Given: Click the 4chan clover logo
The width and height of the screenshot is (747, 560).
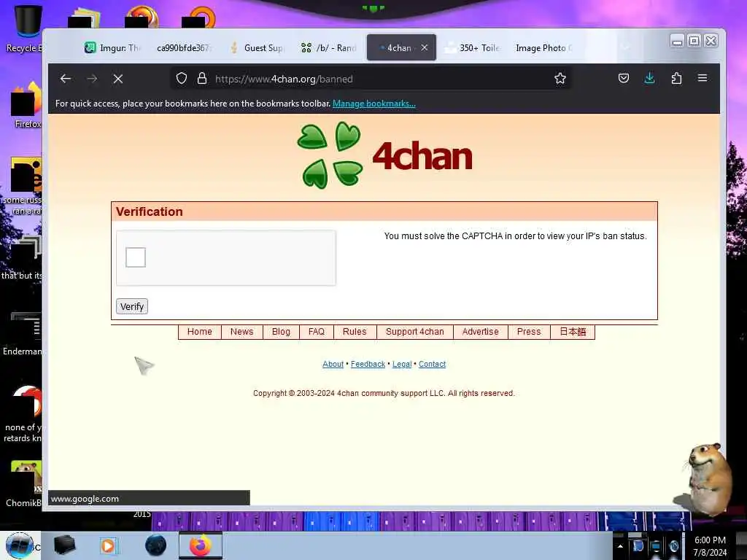Looking at the screenshot, I should click(330, 155).
